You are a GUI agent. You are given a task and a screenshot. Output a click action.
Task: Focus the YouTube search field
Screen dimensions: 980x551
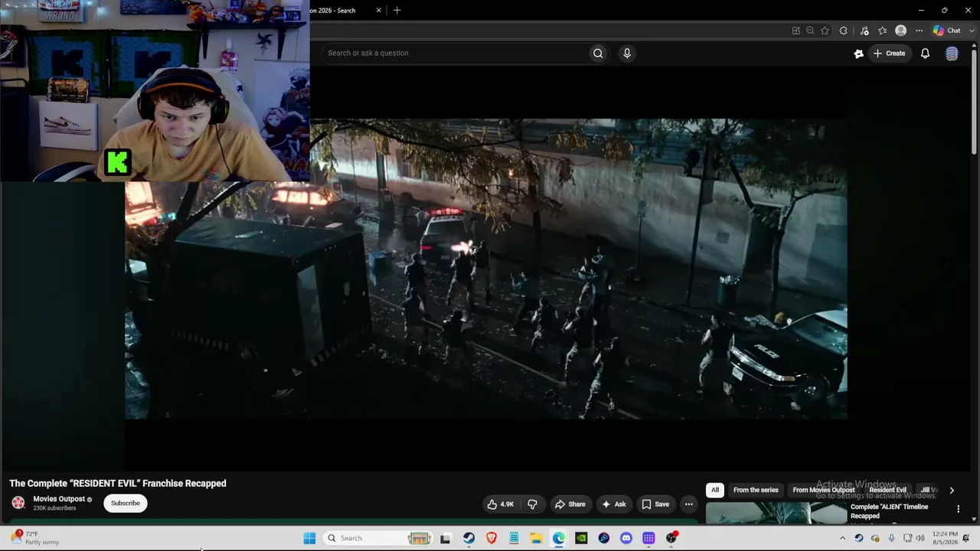tap(455, 53)
